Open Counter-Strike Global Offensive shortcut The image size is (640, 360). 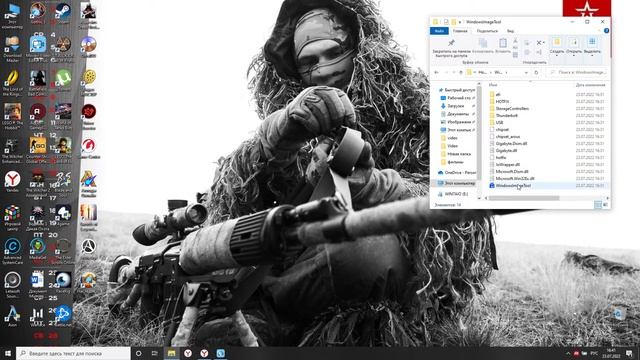38,150
